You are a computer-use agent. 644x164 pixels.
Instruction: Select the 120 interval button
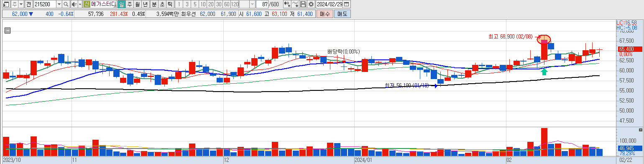tap(235, 4)
